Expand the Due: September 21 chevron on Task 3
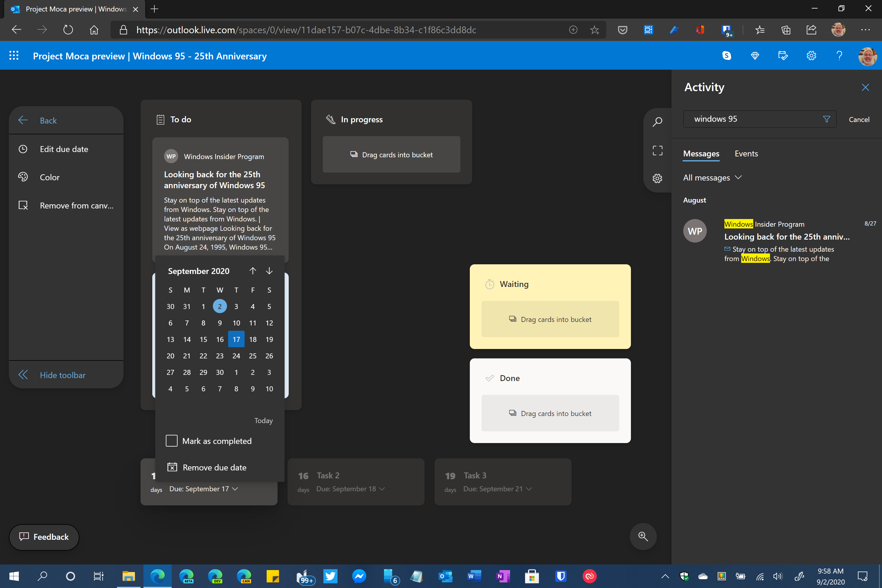 click(x=529, y=489)
